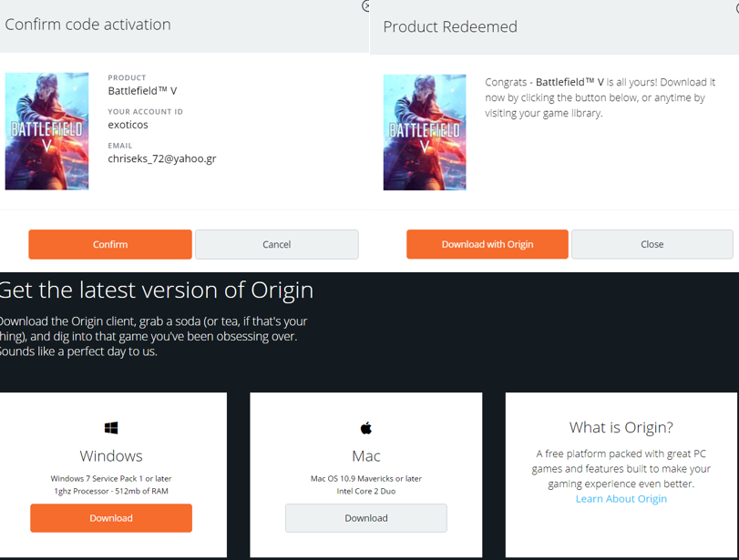Click Get the latest version of Origin heading
This screenshot has height=560, width=739.
(157, 290)
